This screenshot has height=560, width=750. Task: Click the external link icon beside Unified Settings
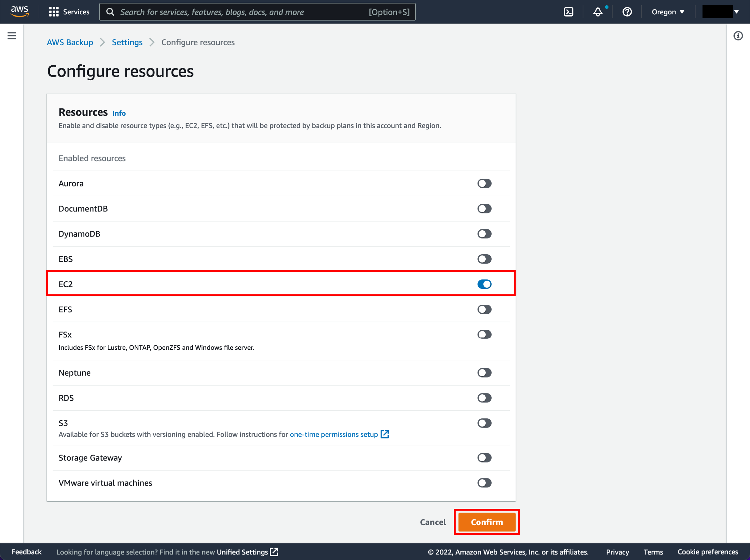[x=274, y=552]
